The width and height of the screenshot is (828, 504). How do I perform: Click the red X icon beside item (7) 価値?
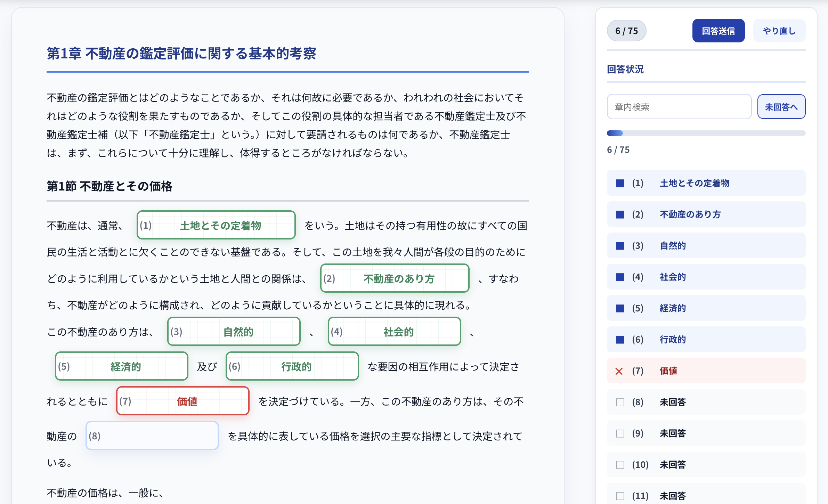[619, 371]
